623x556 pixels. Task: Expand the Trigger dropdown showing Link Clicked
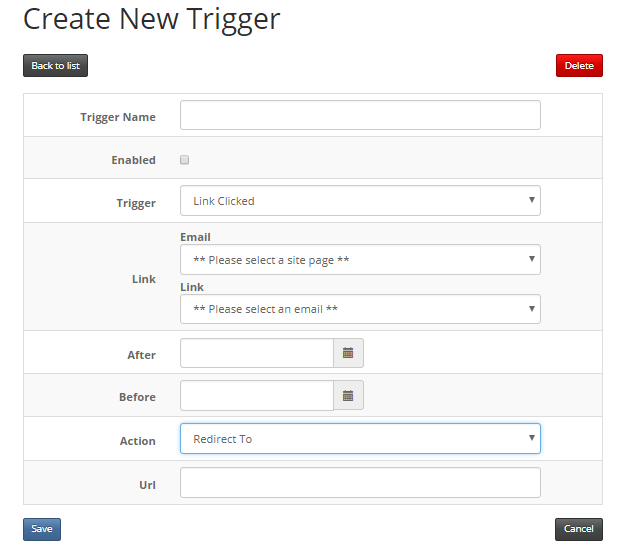360,201
